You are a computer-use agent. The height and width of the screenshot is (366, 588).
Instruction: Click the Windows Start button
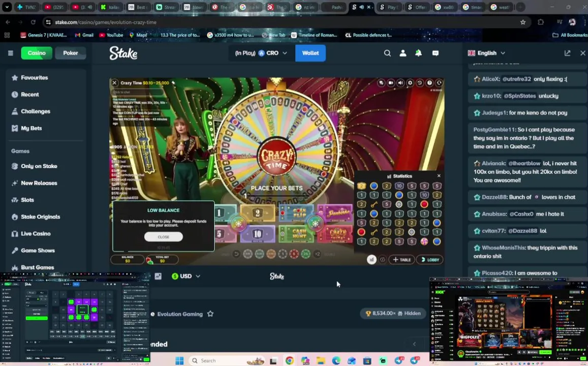[179, 361]
